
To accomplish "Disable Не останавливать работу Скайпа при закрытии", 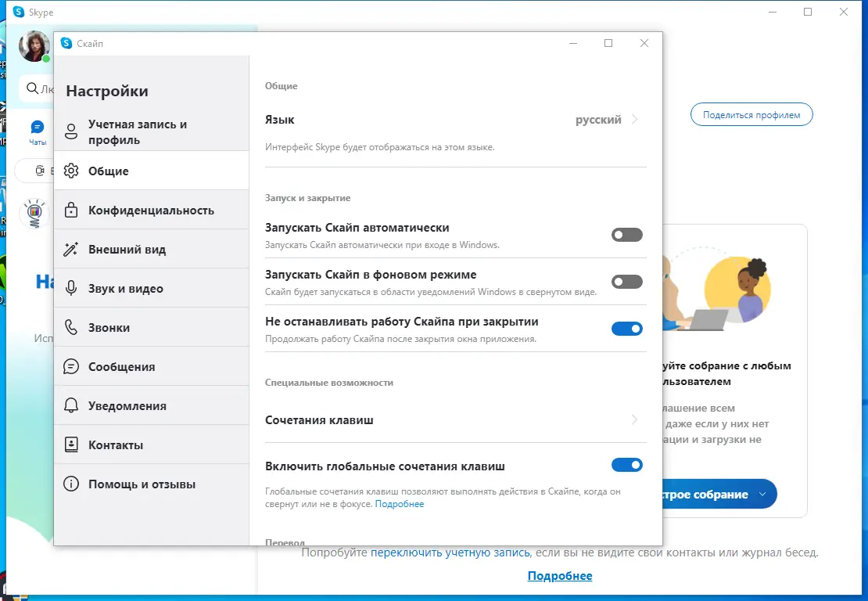I will (x=626, y=329).
